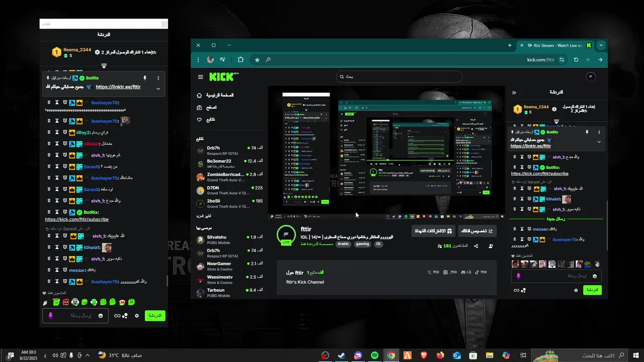Open Wassimostv recommended channel
This screenshot has height=362, width=644.
(x=229, y=279)
